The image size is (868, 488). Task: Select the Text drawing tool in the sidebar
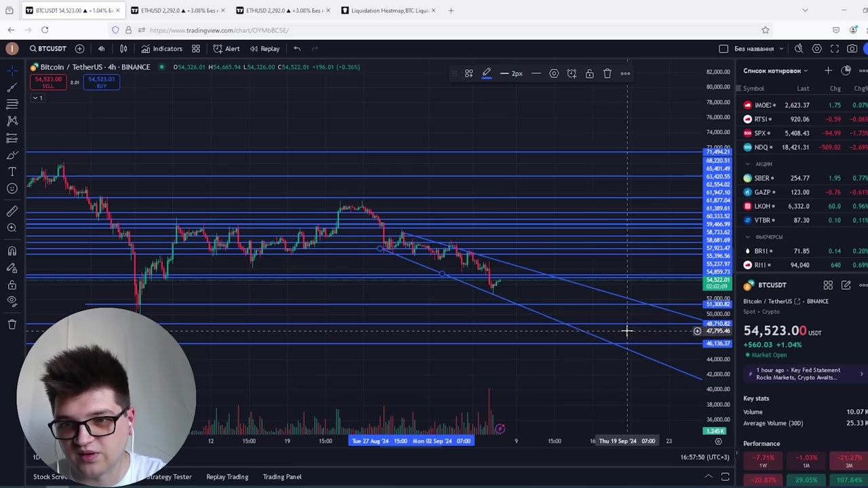(x=12, y=172)
